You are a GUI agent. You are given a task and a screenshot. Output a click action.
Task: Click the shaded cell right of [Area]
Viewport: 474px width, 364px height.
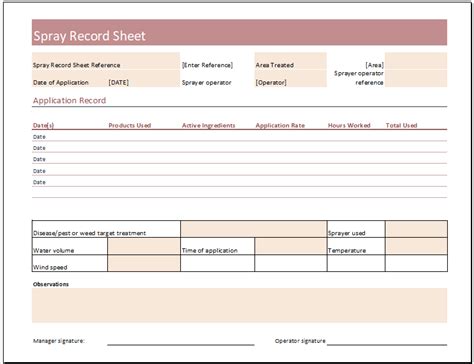point(416,61)
